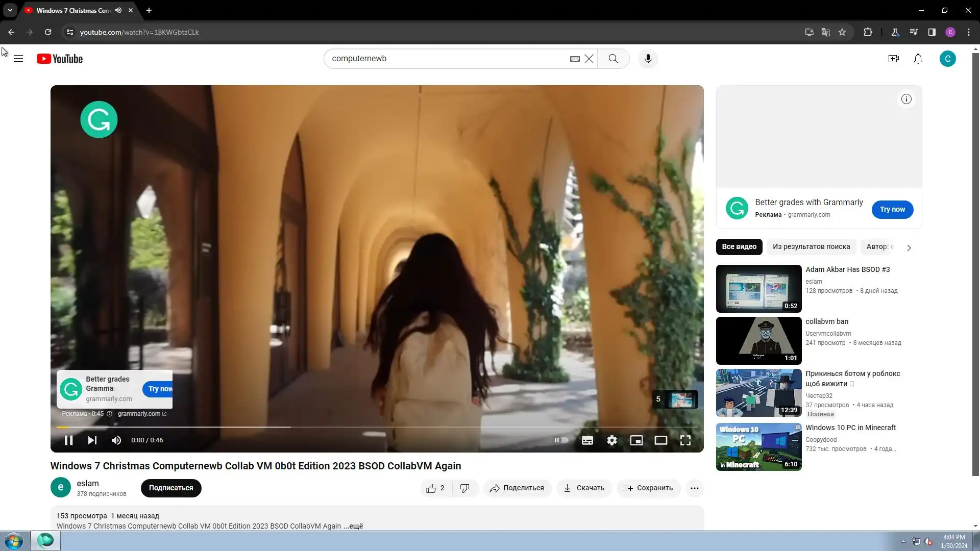This screenshot has width=980, height=551.
Task: Click Try now in sidebar Grammarly ad
Action: pyautogui.click(x=892, y=210)
